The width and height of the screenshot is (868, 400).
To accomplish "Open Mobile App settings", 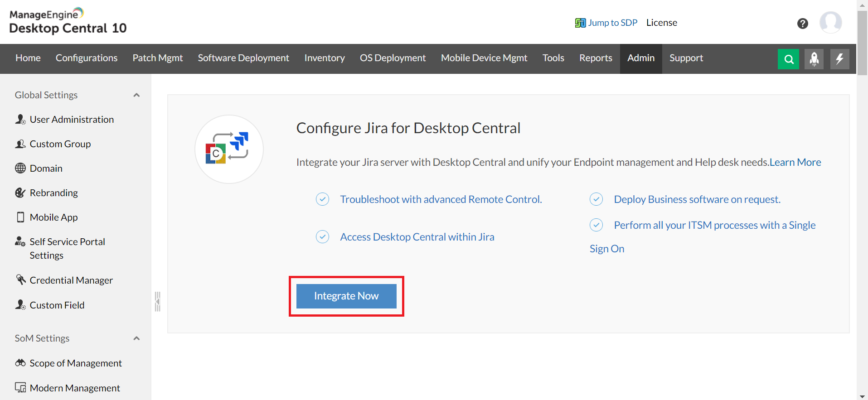I will coord(54,217).
